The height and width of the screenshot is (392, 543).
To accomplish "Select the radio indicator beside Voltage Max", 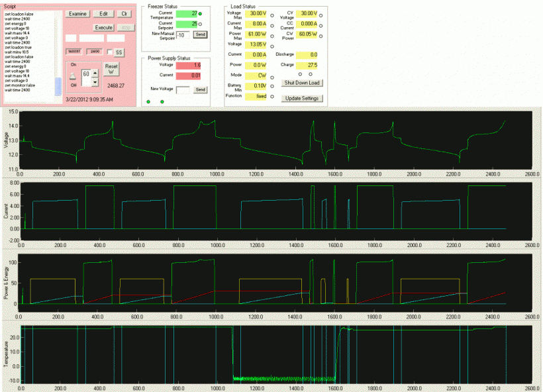I will click(273, 15).
